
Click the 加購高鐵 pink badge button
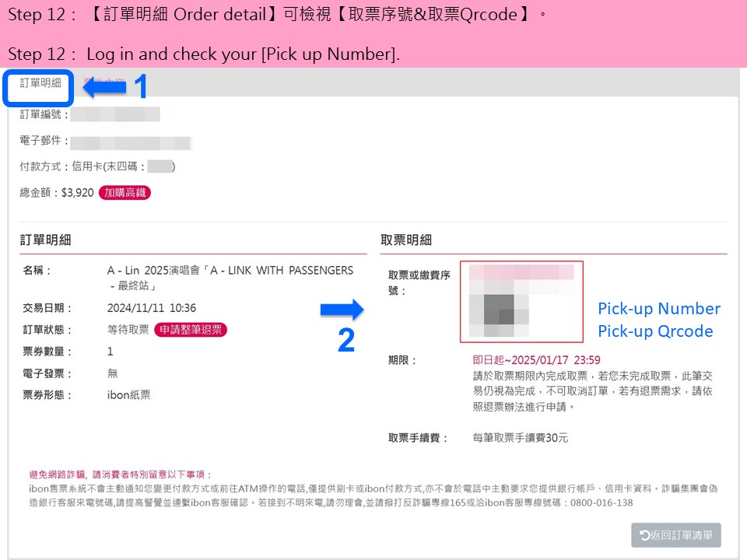click(x=124, y=193)
